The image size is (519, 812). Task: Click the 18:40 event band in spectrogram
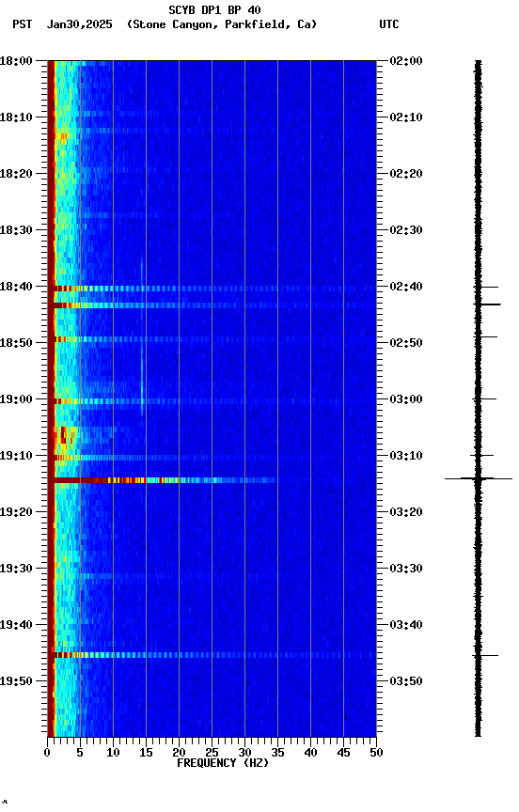212,289
